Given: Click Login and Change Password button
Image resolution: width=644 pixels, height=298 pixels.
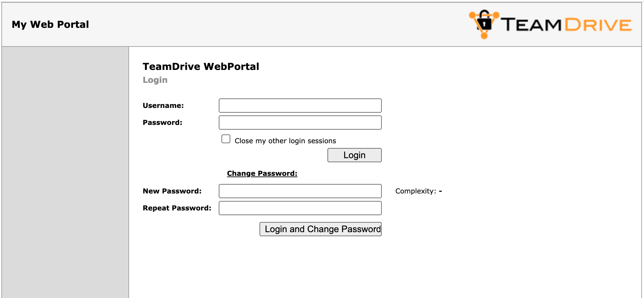Looking at the screenshot, I should tap(320, 229).
